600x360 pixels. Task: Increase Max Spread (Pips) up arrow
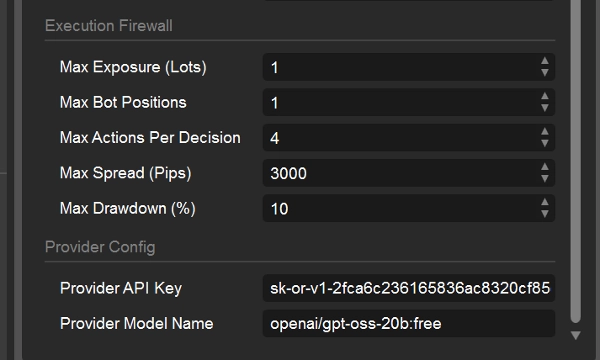545,167
